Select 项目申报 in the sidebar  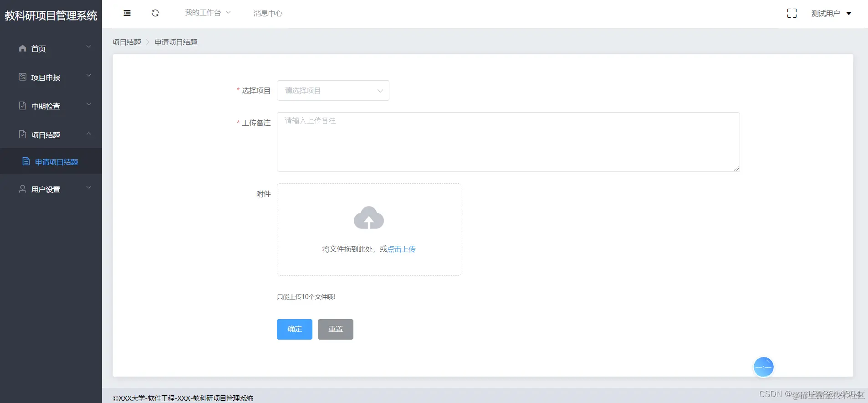pyautogui.click(x=51, y=77)
